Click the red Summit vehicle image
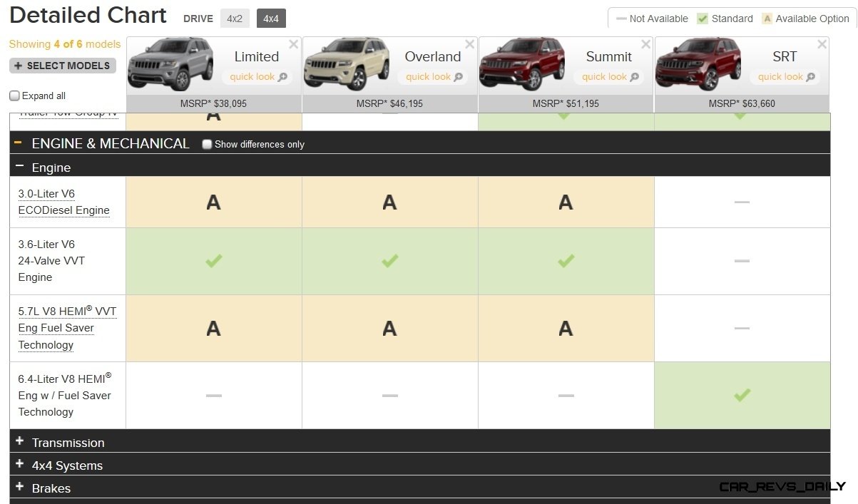Image resolution: width=858 pixels, height=504 pixels. (x=522, y=64)
